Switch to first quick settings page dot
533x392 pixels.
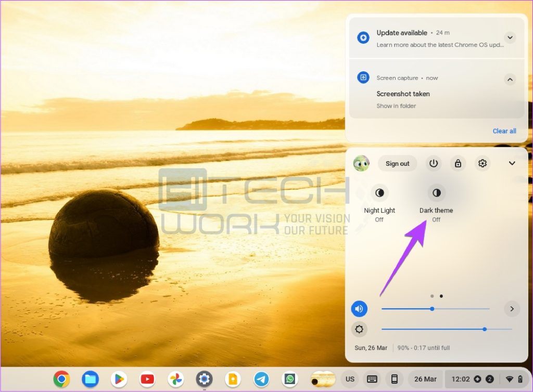click(432, 296)
